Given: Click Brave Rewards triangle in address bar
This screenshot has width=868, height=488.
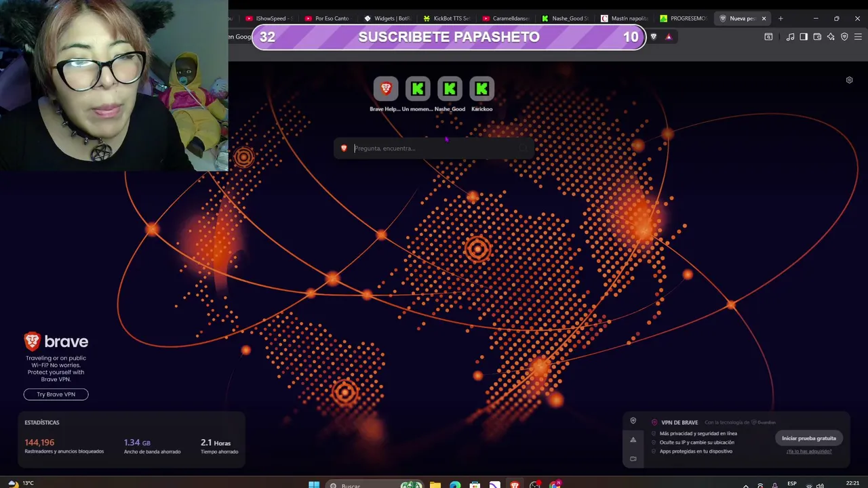Looking at the screenshot, I should pyautogui.click(x=669, y=37).
